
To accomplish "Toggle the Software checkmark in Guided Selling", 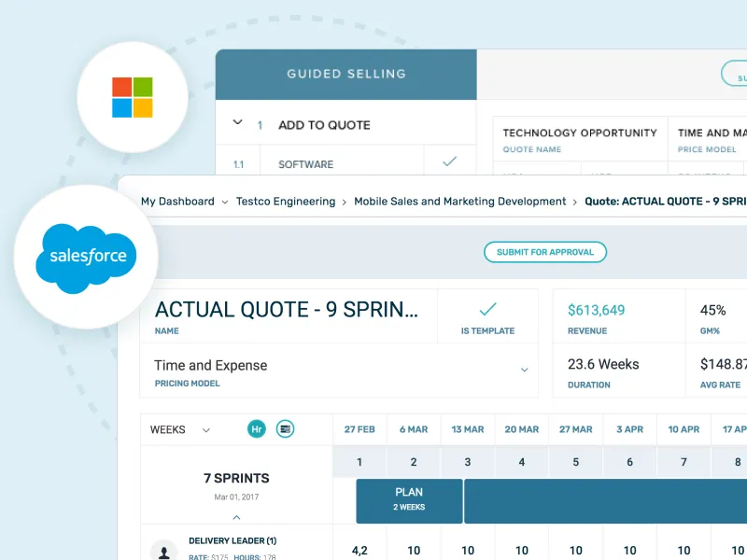I will pos(449,161).
